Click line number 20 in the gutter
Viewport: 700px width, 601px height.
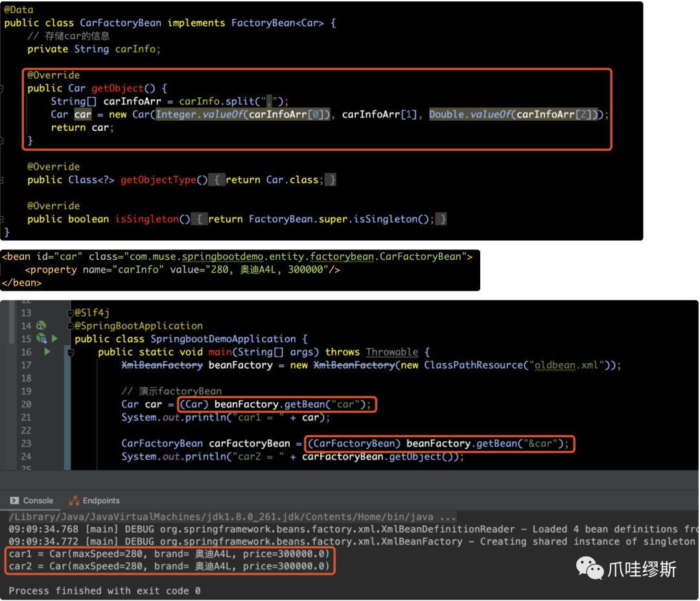pos(27,404)
